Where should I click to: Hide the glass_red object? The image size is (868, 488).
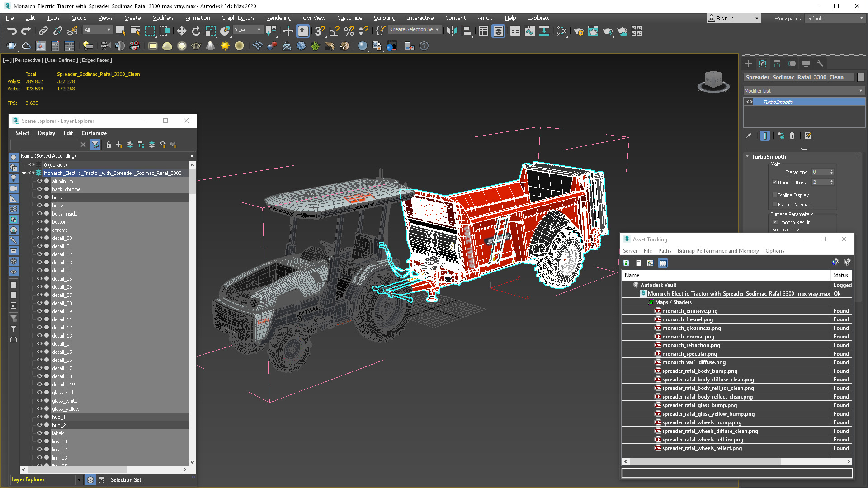pyautogui.click(x=39, y=393)
